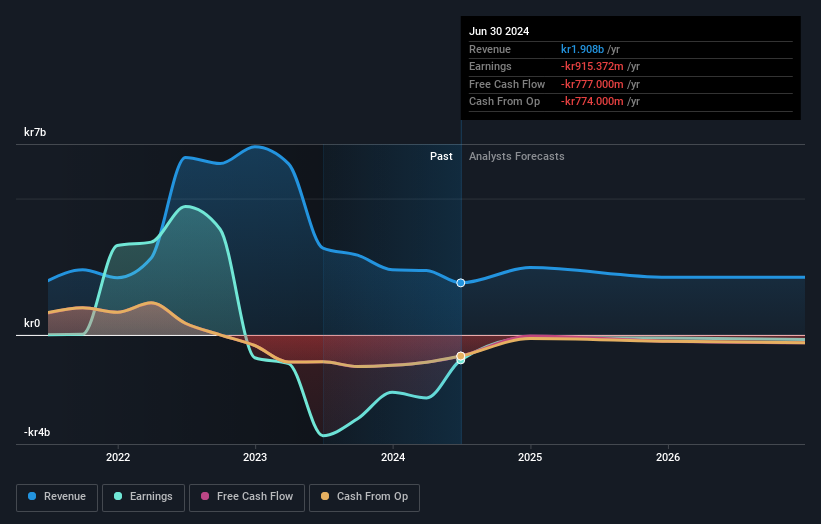Viewport: 821px width, 524px height.
Task: Click the -kr915.372m earnings value in tooltip
Action: [592, 66]
